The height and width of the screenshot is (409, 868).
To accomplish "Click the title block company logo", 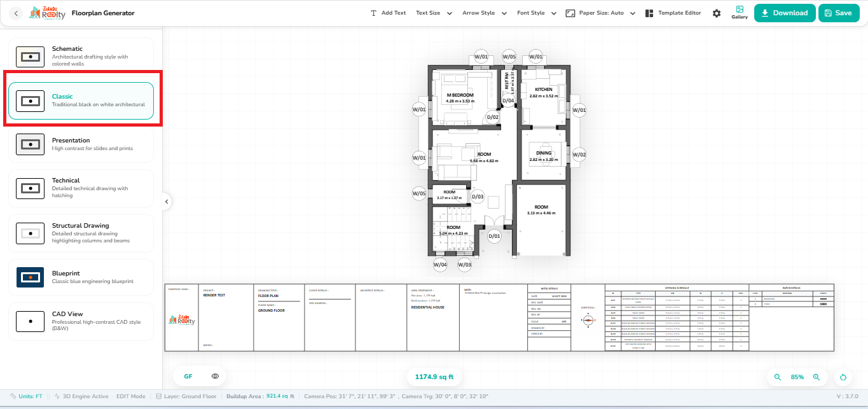I will pos(182,321).
